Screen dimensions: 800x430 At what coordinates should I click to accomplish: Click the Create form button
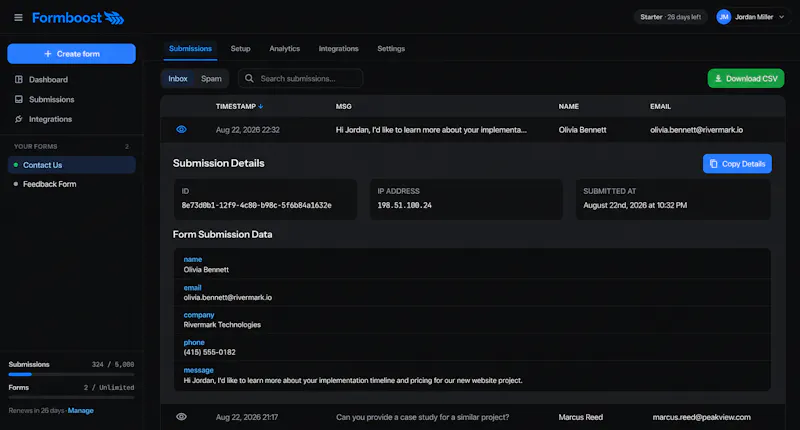point(71,54)
